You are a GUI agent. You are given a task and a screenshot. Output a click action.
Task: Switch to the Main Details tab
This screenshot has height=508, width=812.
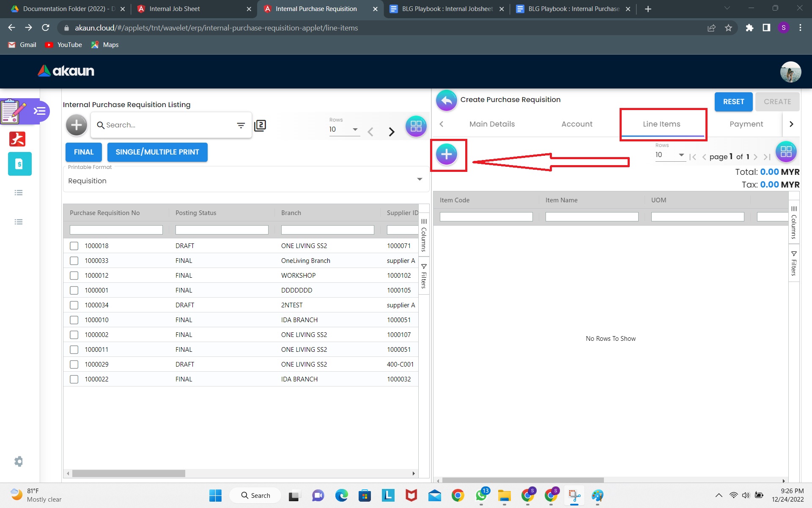[492, 124]
